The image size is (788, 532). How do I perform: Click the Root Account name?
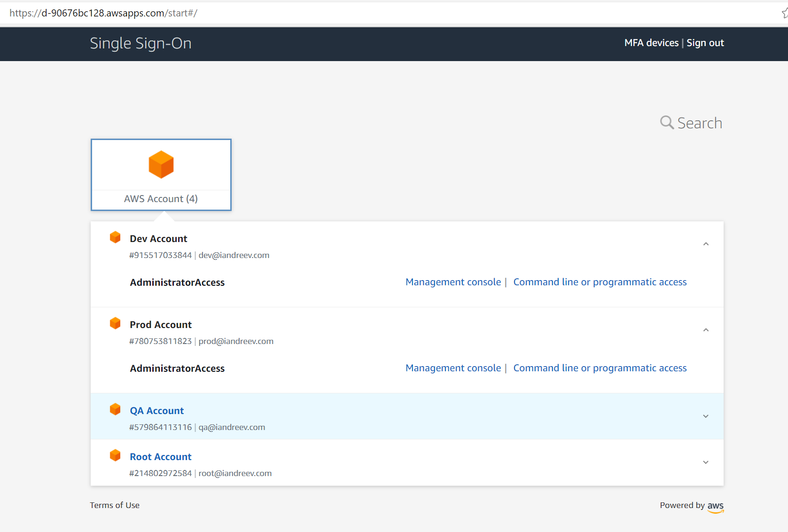coord(161,457)
